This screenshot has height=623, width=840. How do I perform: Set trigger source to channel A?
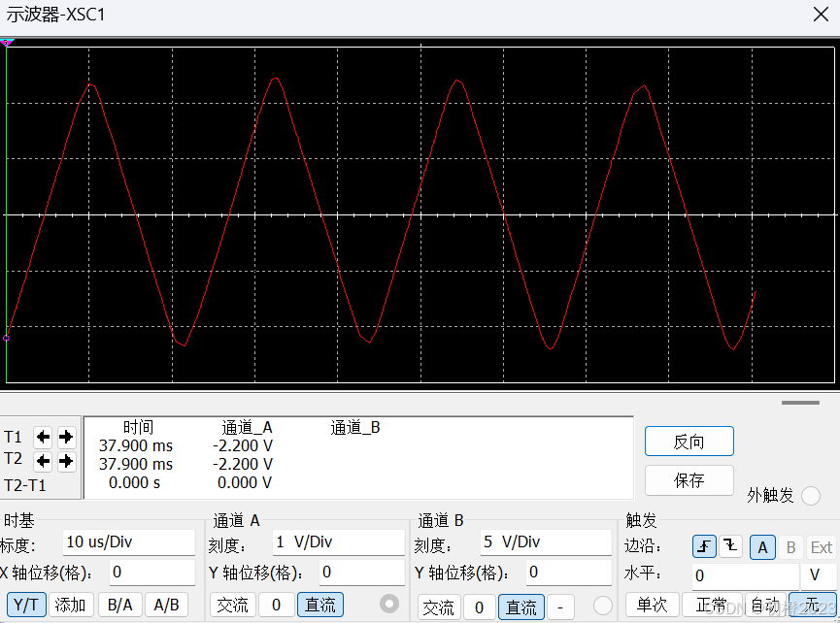(x=762, y=547)
